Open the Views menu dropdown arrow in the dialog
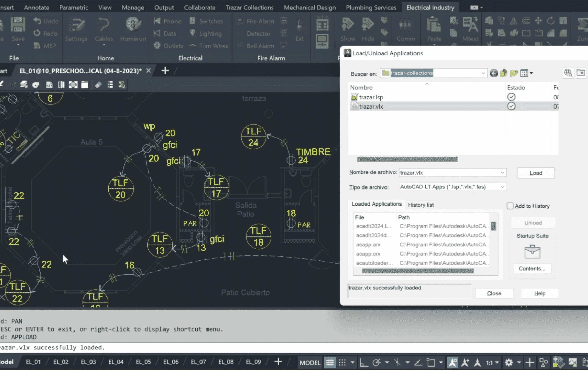This screenshot has width=588, height=370. pos(531,73)
